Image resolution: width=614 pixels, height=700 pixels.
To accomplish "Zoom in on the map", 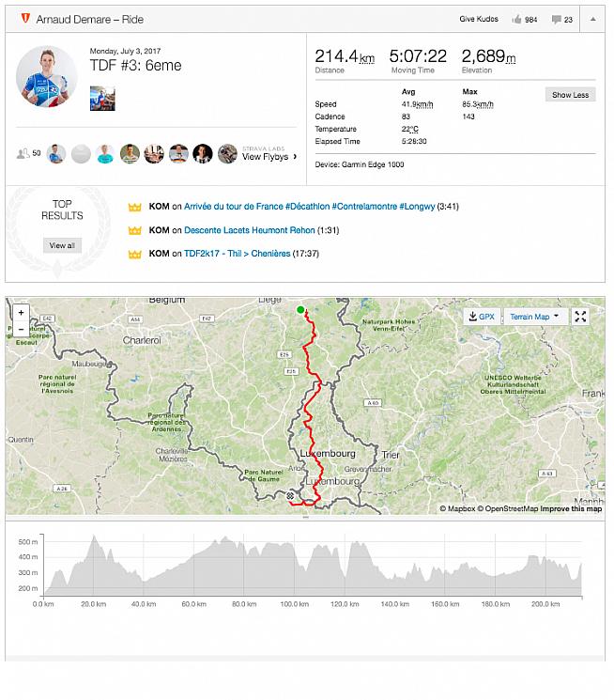I will coord(22,312).
